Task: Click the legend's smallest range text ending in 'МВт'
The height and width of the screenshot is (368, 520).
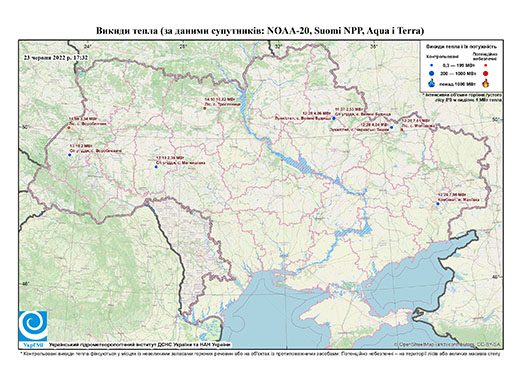Action: coord(459,65)
